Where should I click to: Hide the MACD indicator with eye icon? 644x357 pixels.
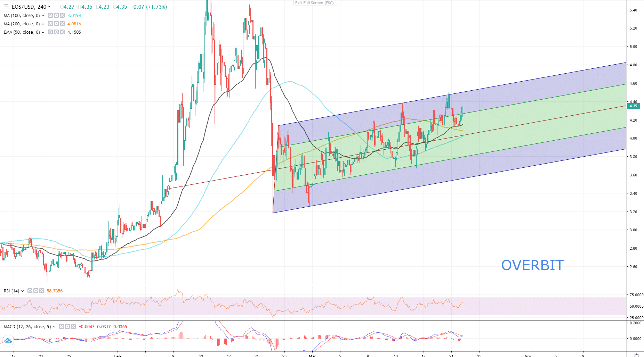click(x=62, y=327)
